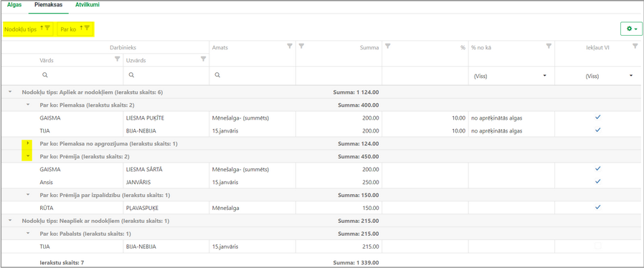Click the PĻAVASPUĶE surname cell

(x=166, y=208)
